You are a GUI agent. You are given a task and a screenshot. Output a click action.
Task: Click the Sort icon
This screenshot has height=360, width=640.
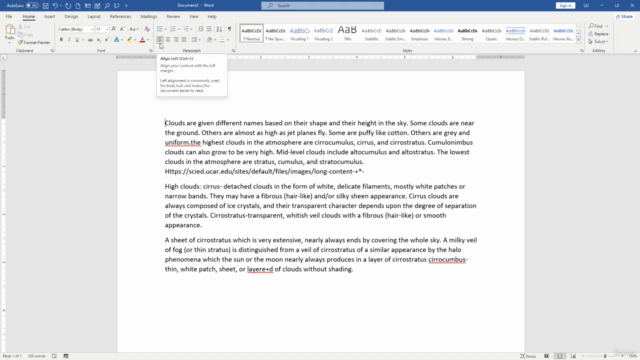click(x=219, y=29)
